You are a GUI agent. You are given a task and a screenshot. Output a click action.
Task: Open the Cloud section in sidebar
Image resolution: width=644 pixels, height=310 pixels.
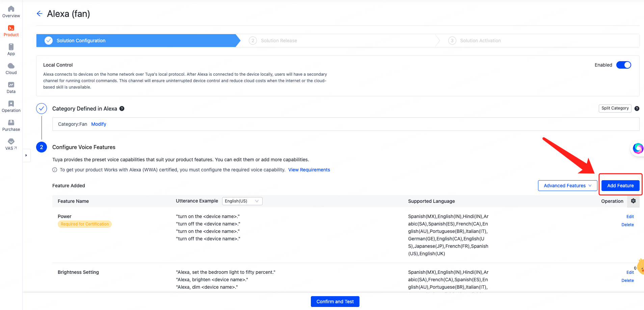click(x=11, y=69)
